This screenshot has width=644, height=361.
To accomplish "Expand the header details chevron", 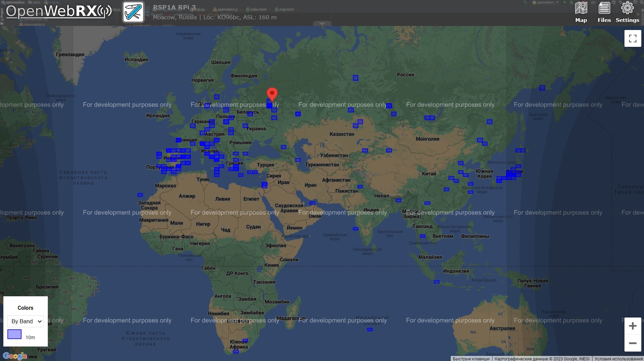I will click(322, 24).
